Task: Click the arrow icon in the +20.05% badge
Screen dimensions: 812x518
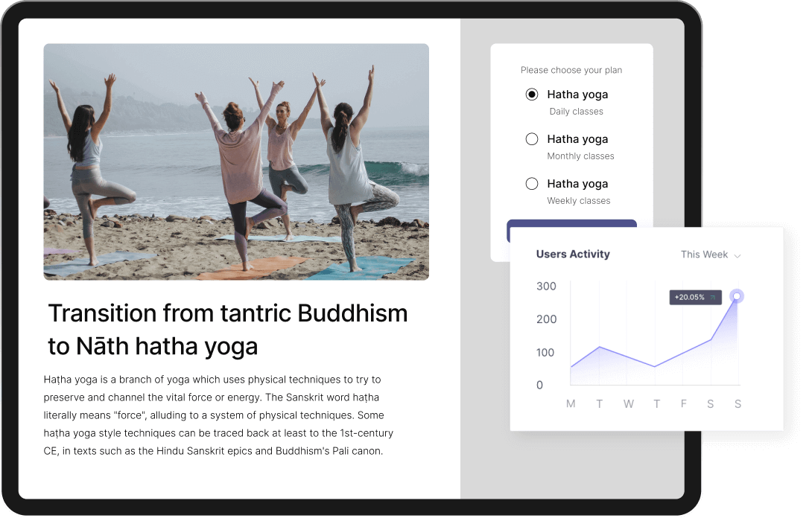Action: 713,298
